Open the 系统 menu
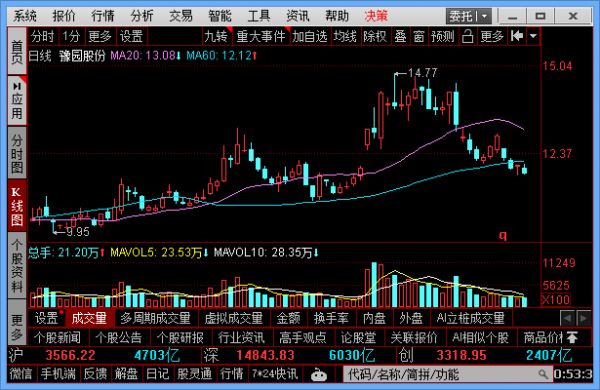This screenshot has height=390, width=600. point(25,16)
